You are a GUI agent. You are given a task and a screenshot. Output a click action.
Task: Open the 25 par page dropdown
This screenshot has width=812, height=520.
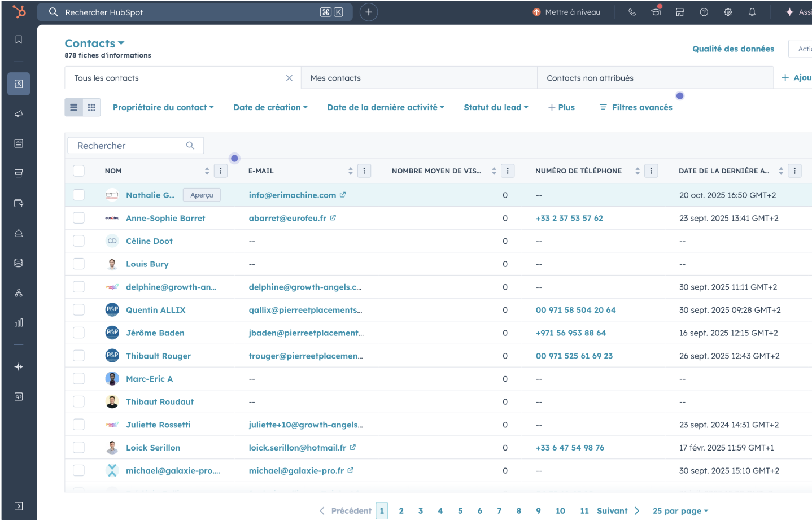click(x=680, y=510)
